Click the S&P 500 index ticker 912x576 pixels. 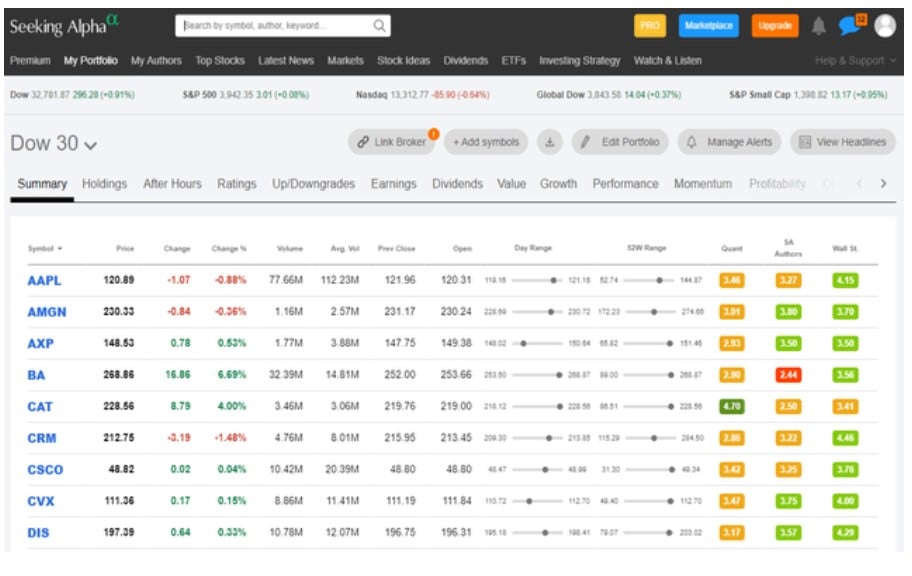tap(245, 95)
